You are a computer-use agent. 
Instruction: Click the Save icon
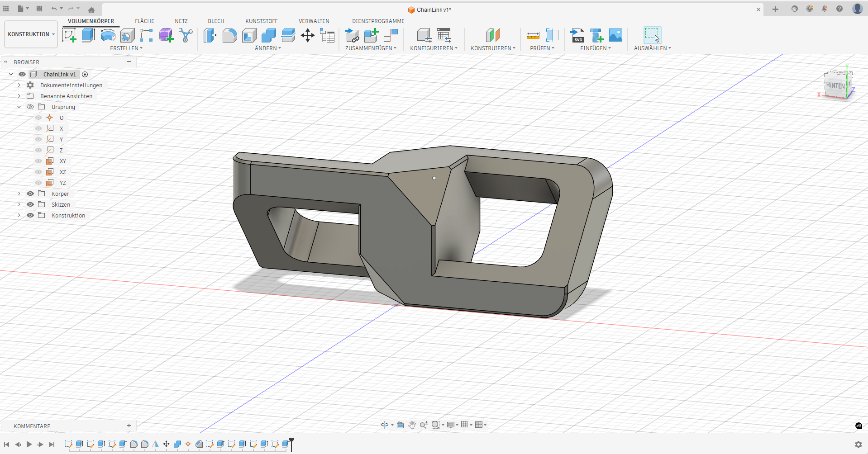coord(39,9)
